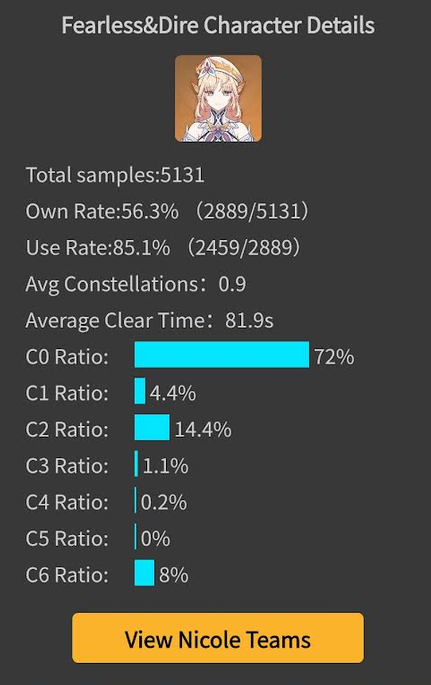This screenshot has width=431, height=685.
Task: Click the 72% percentage label
Action: 334,356
